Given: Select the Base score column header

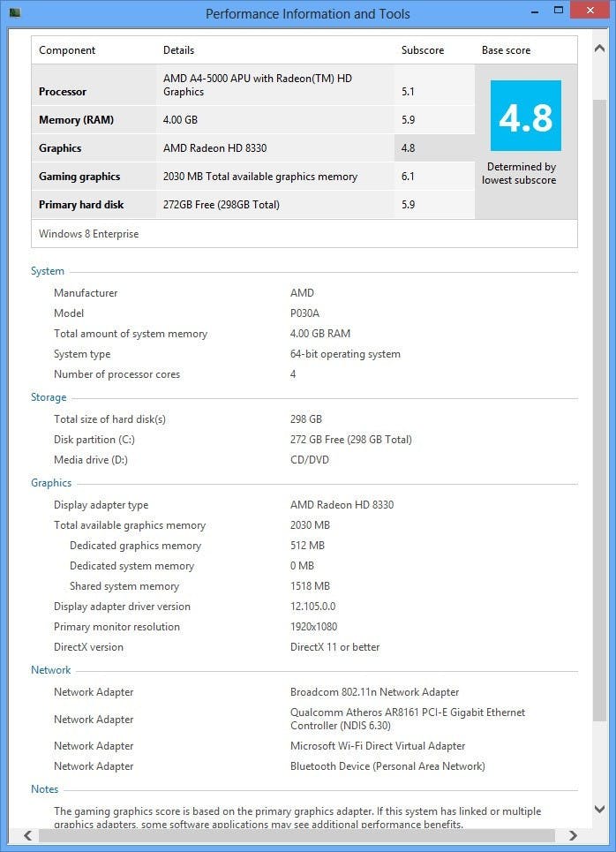Looking at the screenshot, I should point(506,50).
